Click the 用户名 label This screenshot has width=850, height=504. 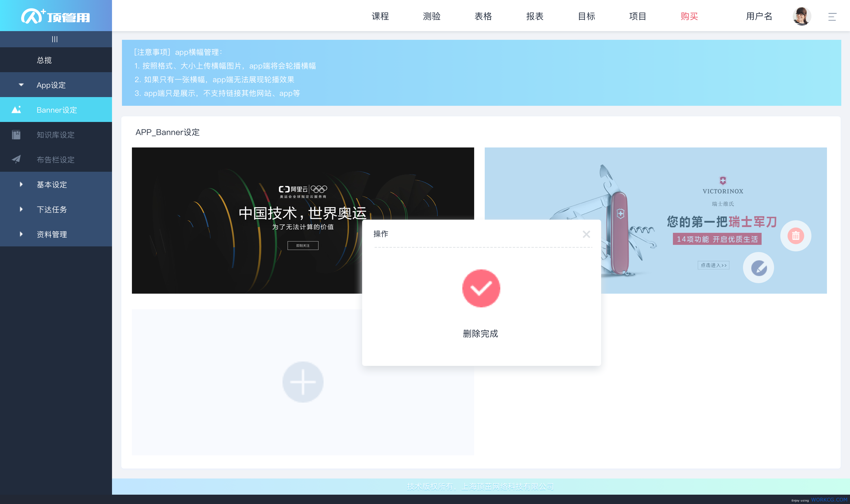759,16
